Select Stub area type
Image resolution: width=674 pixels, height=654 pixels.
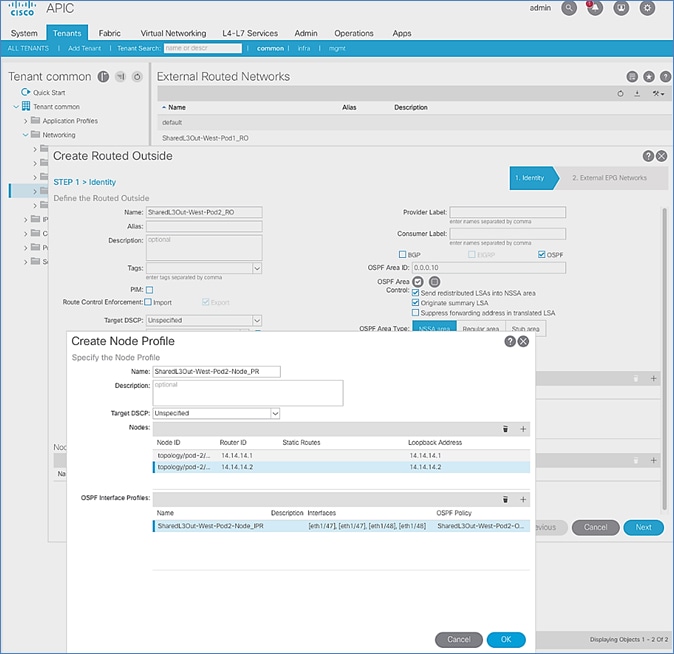pos(525,329)
